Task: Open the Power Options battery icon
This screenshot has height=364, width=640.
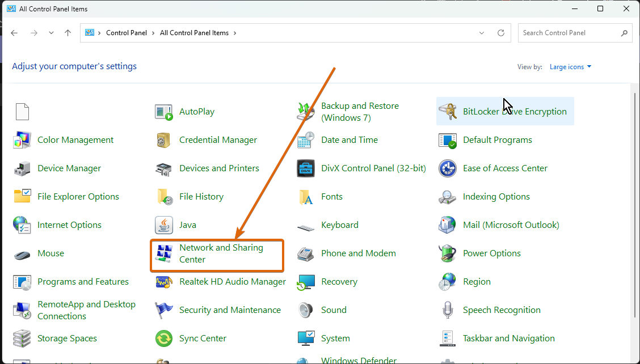Action: 447,253
